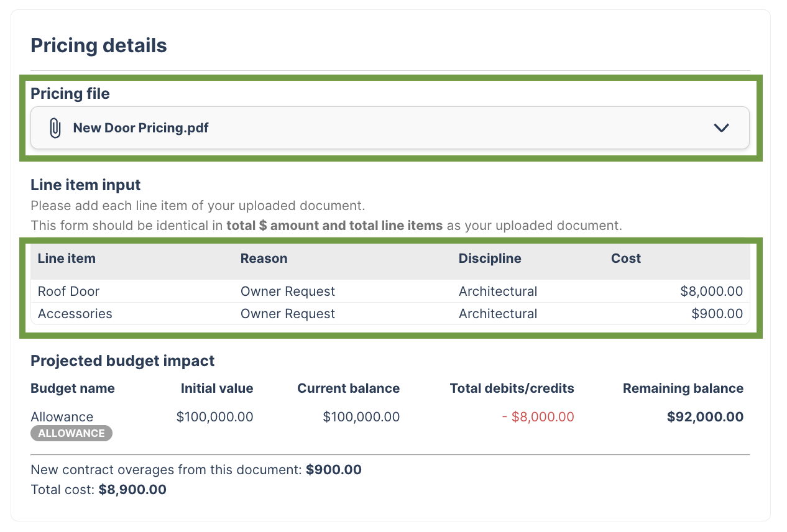Viewport: 787px width, 532px height.
Task: Click the ALLOWANCE badge tag
Action: click(x=71, y=433)
